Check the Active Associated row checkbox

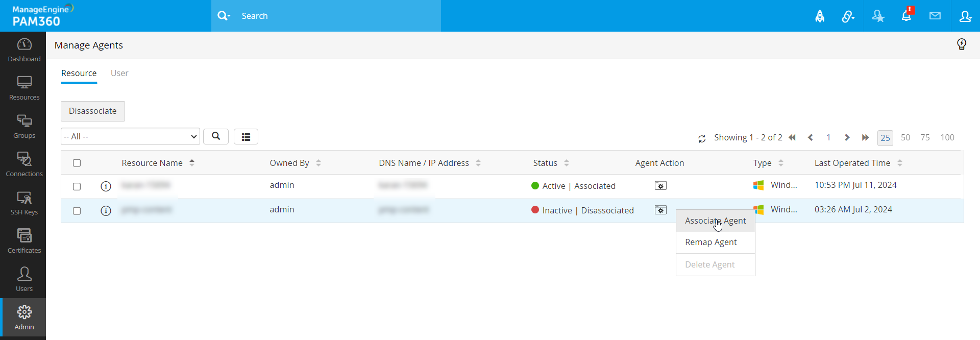[x=77, y=186]
